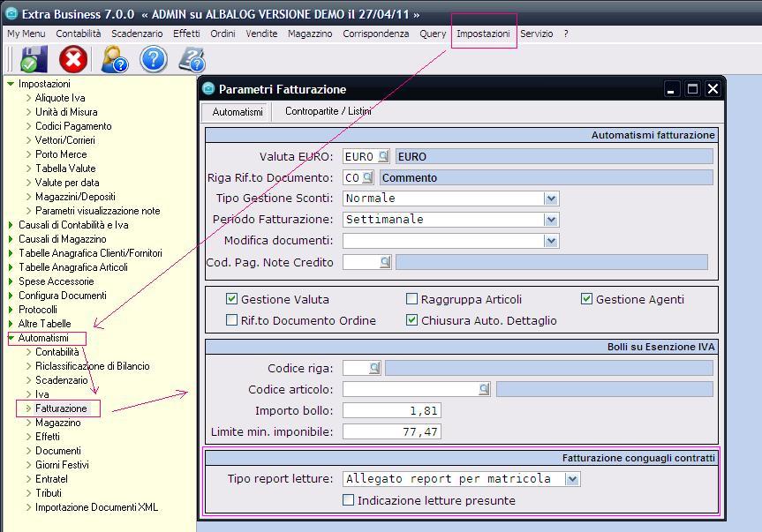Open Periodo Fatturazione dropdown
The image size is (762, 532).
click(551, 220)
